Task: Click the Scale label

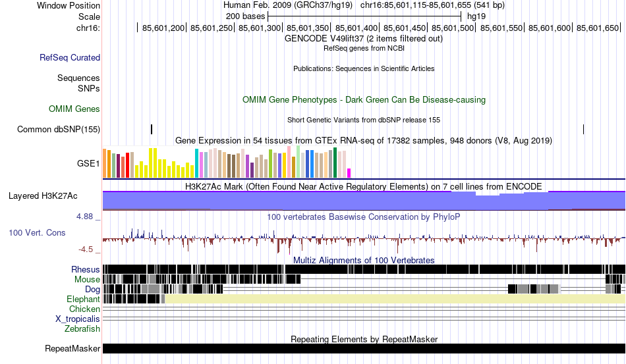Action: 89,16
